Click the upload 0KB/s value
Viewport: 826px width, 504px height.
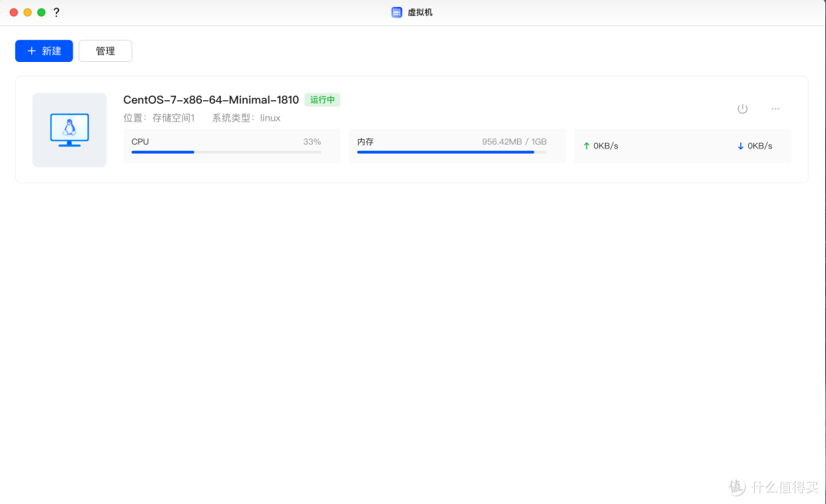pos(606,146)
